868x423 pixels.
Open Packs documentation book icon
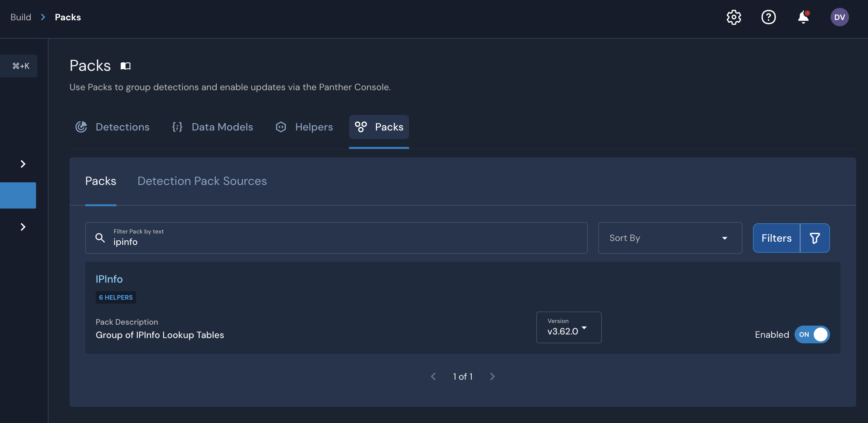pyautogui.click(x=125, y=66)
